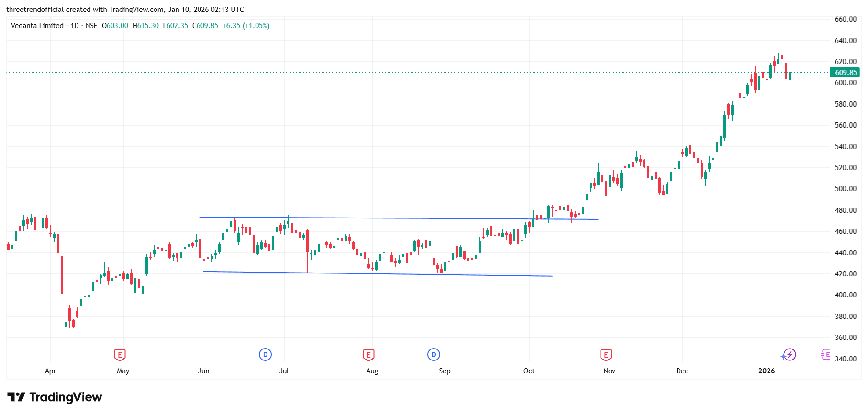The height and width of the screenshot is (415, 868).
Task: Open the dividend marker between Jun and Jul
Action: pos(265,355)
